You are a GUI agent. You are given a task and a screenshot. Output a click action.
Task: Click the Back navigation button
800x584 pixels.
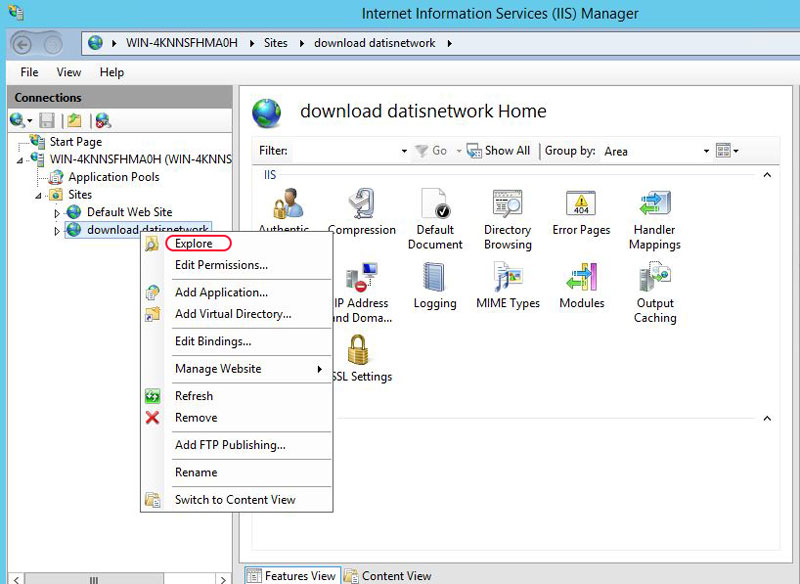pos(22,45)
